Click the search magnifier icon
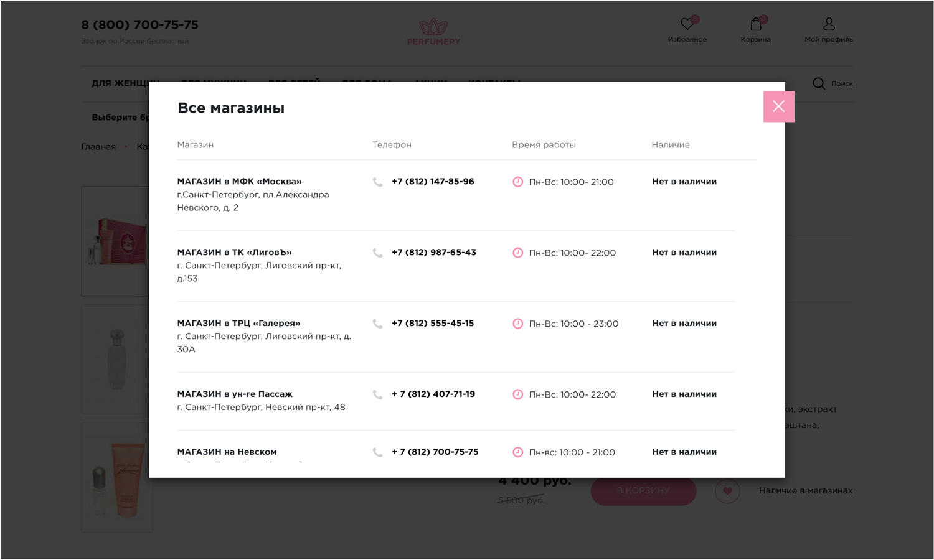934x560 pixels. pos(819,83)
